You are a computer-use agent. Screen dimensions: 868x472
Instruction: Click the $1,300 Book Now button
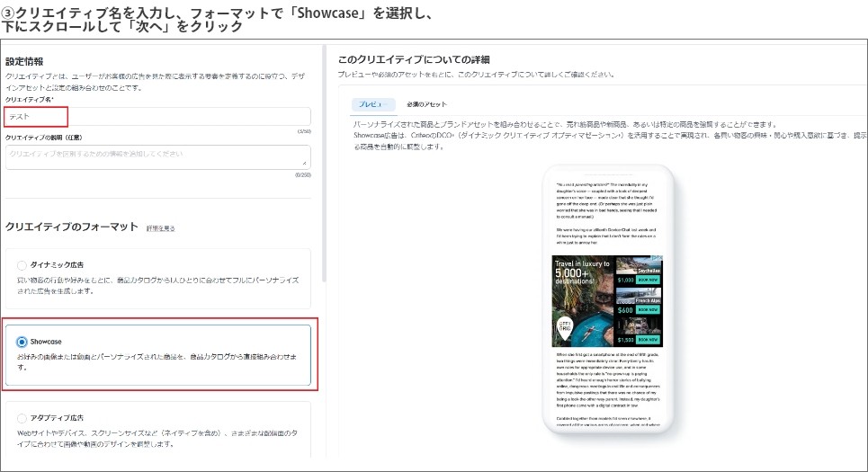pyautogui.click(x=648, y=340)
